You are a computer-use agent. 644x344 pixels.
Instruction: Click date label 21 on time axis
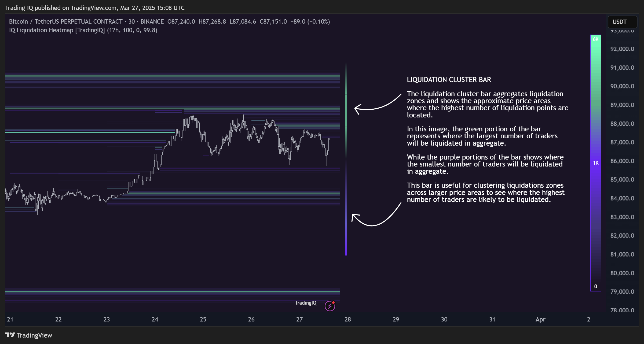(x=10, y=319)
